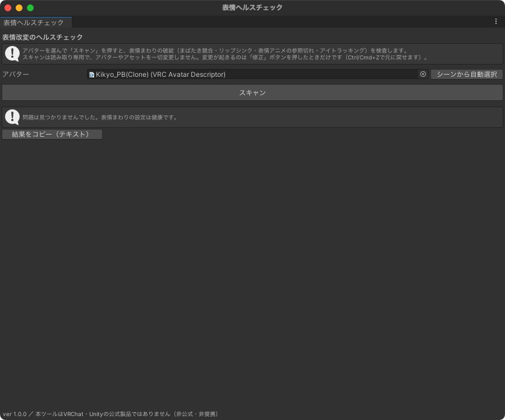Click the 表情改変のヘルスチェック heading

point(43,38)
